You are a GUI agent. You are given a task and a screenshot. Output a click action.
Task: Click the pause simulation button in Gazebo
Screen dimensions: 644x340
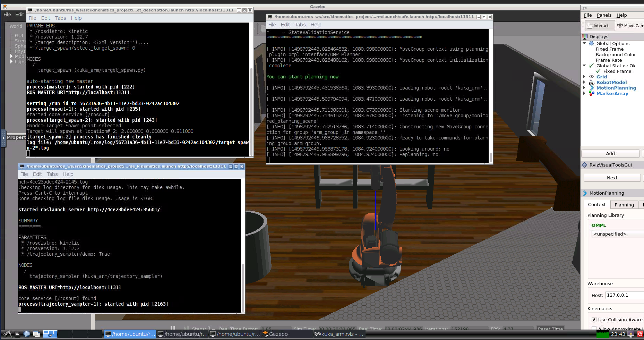(173, 328)
